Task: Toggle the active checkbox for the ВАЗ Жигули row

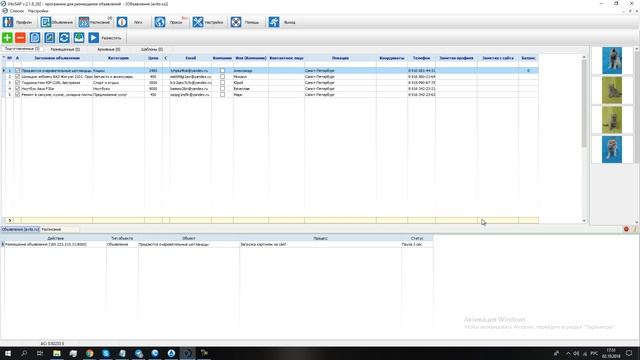Action: point(17,77)
